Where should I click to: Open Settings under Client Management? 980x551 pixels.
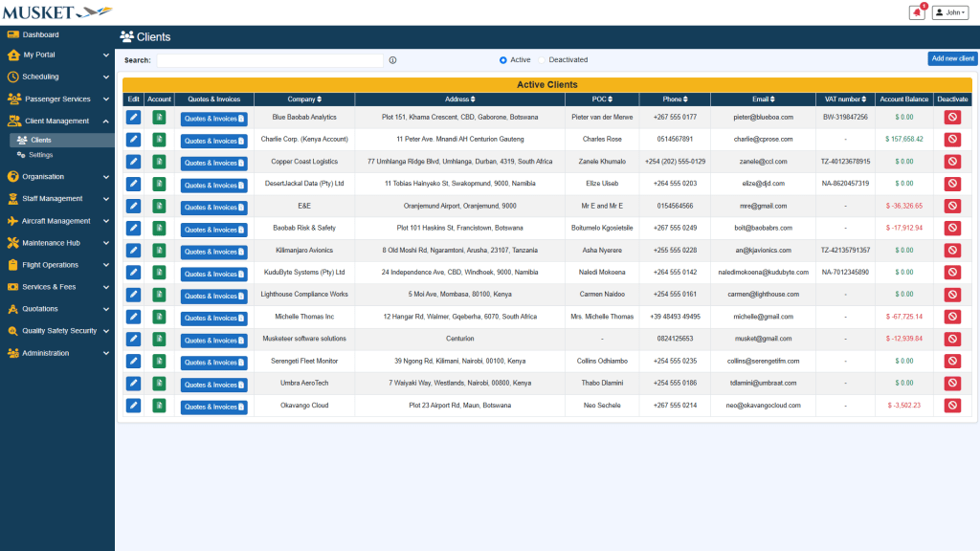tap(41, 155)
